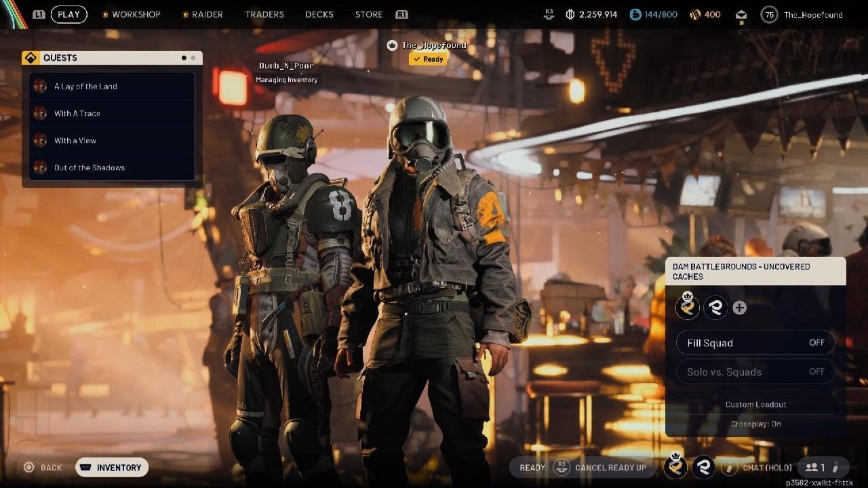
Task: Toggle Solo vs. Squads setting
Action: (x=755, y=371)
